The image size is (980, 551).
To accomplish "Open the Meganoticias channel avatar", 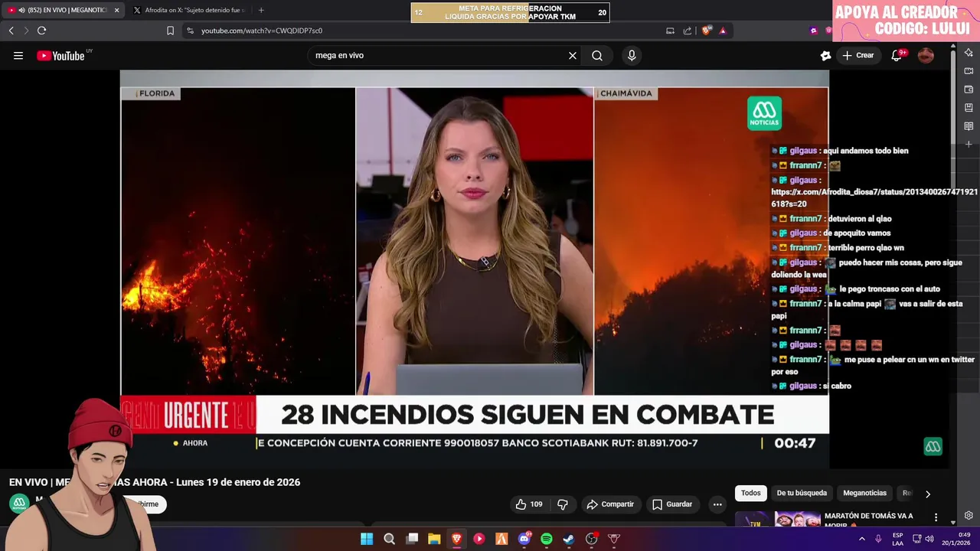I will coord(19,504).
